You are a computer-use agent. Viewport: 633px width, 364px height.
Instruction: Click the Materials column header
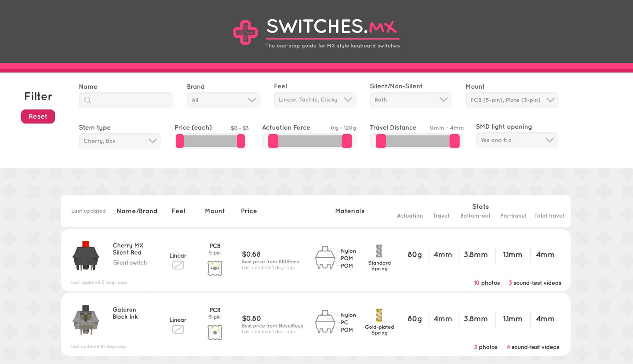[x=350, y=211]
